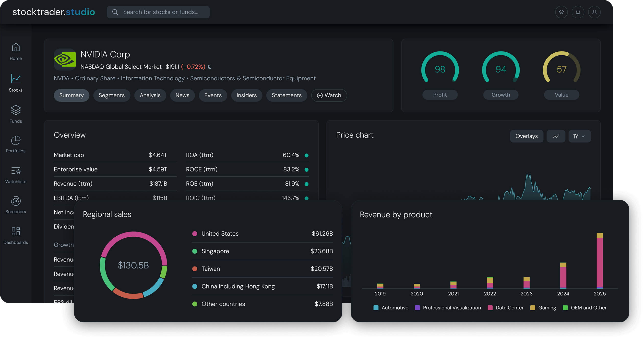Screen dimensions: 644x339
Task: Go to Portfolios pie icon
Action: tap(16, 141)
